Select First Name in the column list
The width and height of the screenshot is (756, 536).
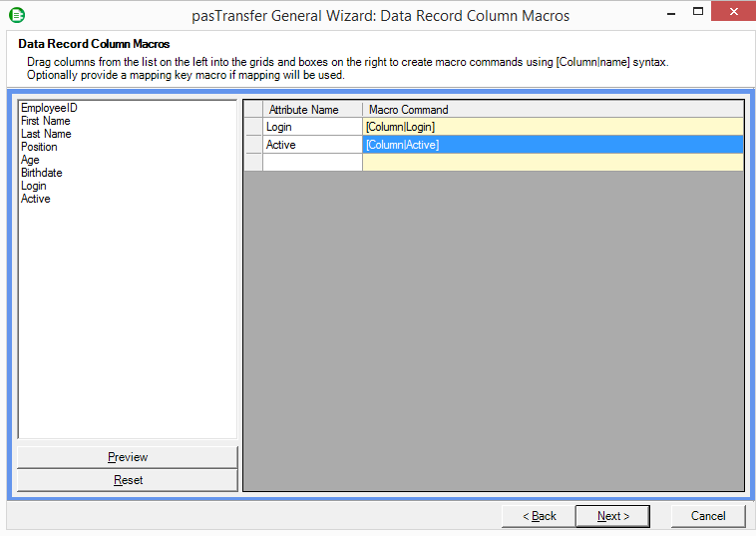45,121
